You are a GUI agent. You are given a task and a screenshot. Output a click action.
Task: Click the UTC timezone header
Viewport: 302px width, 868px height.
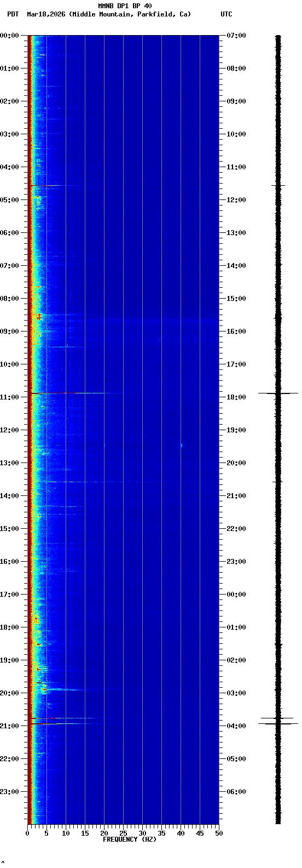click(x=226, y=14)
